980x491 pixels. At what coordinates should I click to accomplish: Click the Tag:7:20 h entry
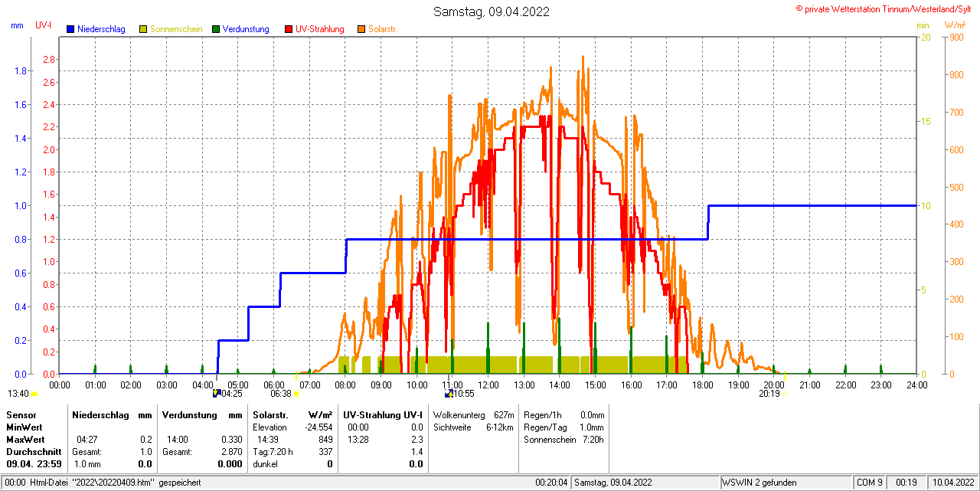(x=273, y=452)
